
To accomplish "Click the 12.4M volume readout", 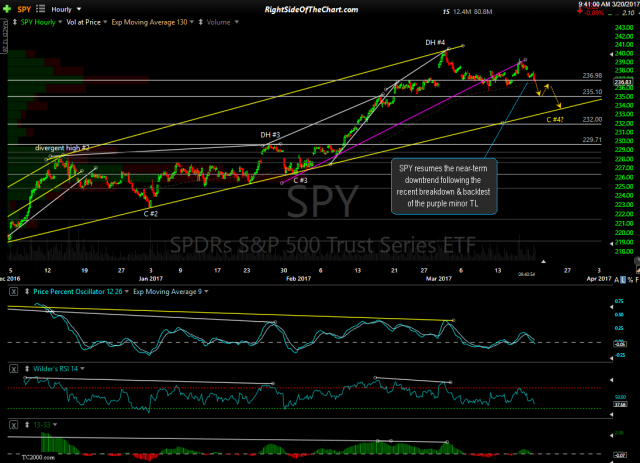I will point(462,12).
